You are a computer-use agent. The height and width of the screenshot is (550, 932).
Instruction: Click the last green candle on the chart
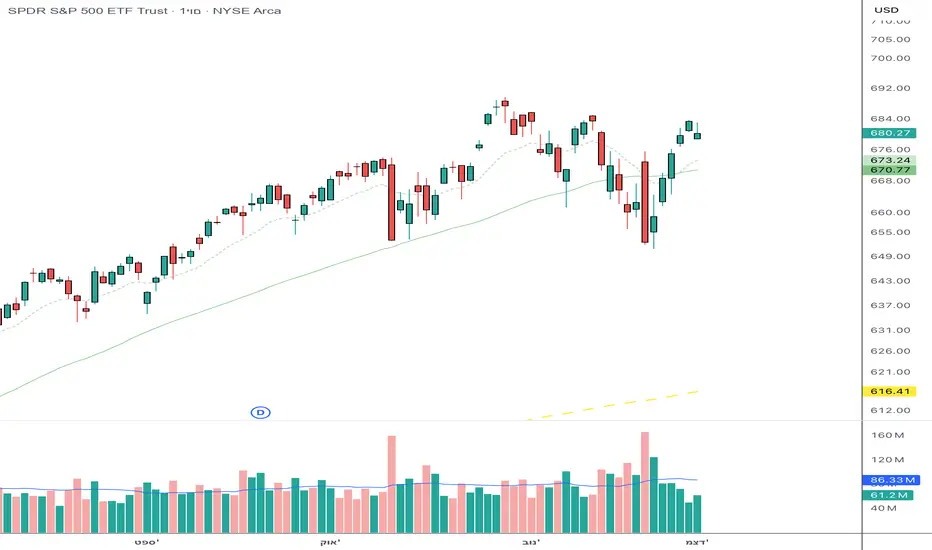pyautogui.click(x=697, y=135)
